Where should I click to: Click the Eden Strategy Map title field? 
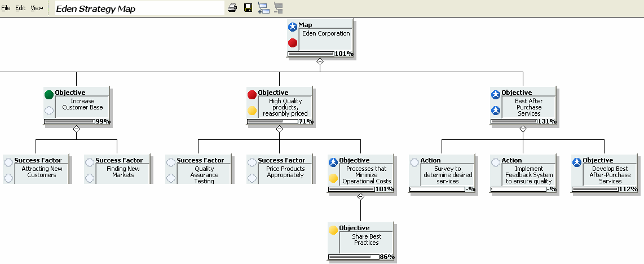(x=140, y=8)
